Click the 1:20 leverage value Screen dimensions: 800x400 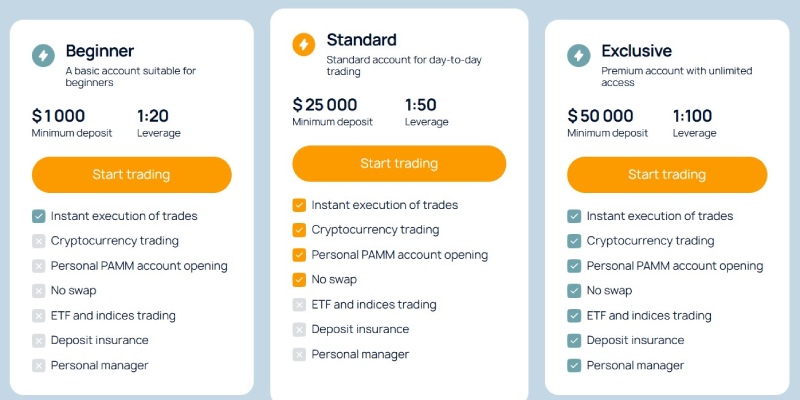pyautogui.click(x=153, y=116)
